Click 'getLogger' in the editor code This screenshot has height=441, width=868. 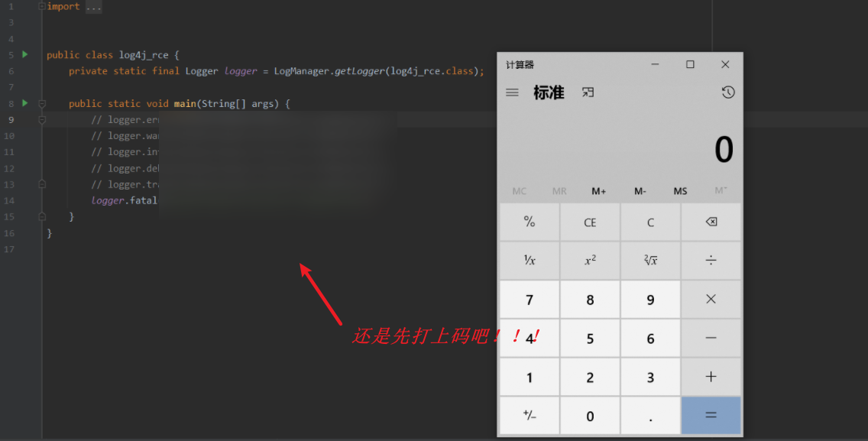coord(360,71)
